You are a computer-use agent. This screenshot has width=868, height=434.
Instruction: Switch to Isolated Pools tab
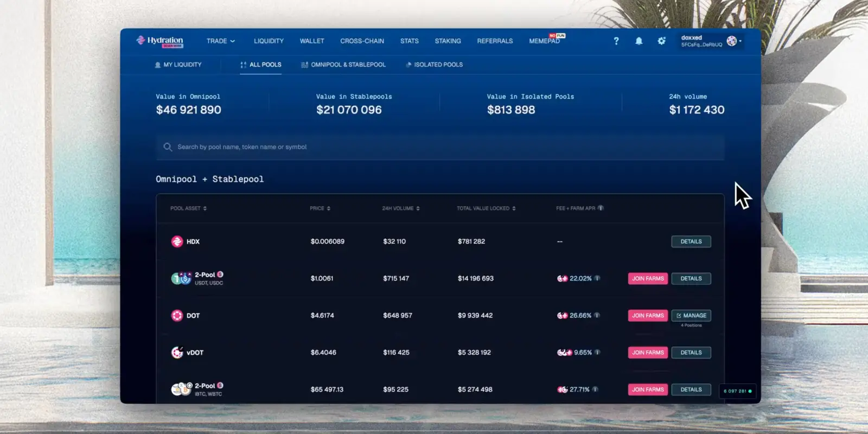click(434, 65)
